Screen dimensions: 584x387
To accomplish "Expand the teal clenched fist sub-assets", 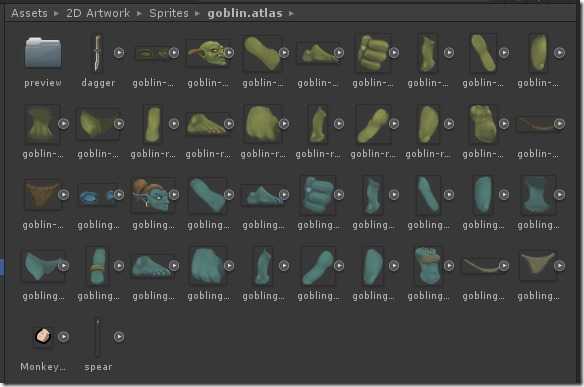I will pyautogui.click(x=339, y=194).
